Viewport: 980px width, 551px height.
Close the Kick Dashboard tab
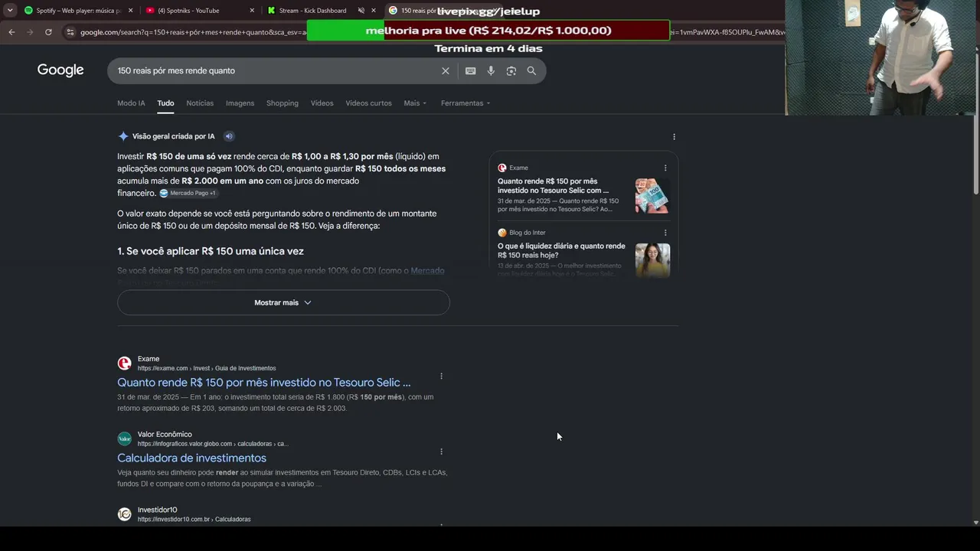tap(374, 11)
